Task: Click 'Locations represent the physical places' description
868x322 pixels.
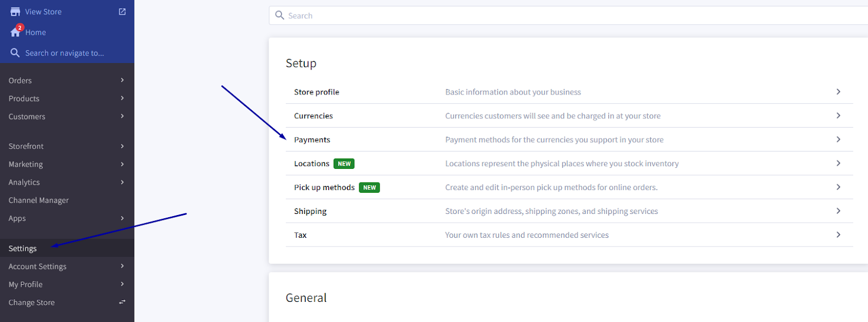Action: coord(562,163)
